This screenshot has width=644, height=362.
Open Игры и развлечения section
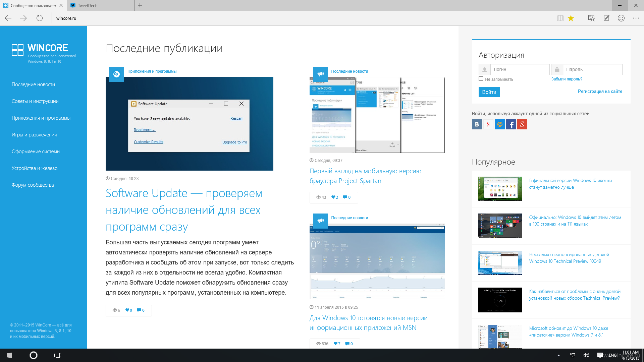34,135
